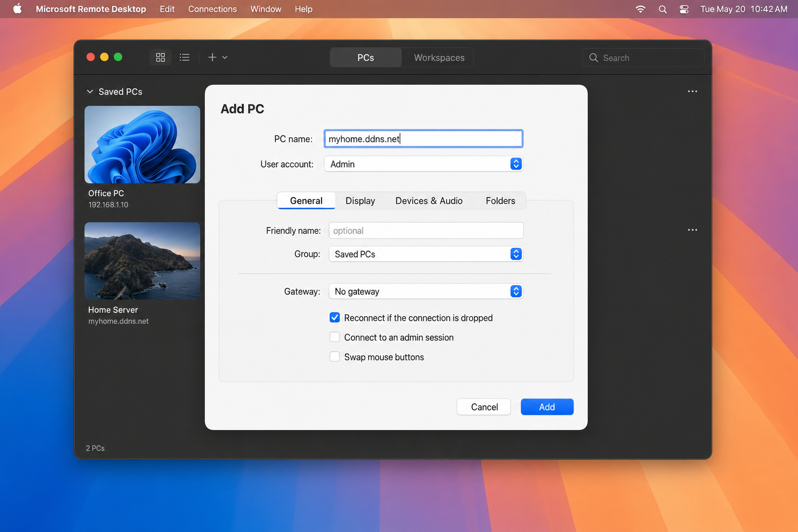Image resolution: width=798 pixels, height=532 pixels.
Task: Open Wi-Fi status in menu bar
Action: (x=641, y=9)
